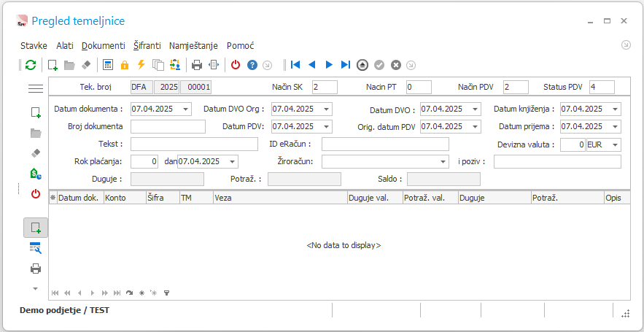Click the Konto column header
Screen dimensions: 644x332
[125, 198]
